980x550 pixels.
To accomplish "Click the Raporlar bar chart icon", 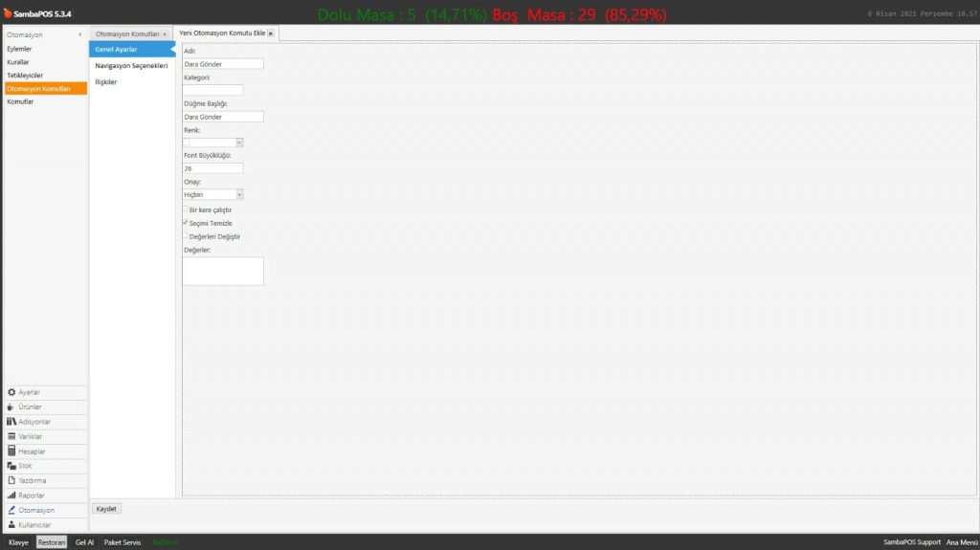I will coord(11,495).
